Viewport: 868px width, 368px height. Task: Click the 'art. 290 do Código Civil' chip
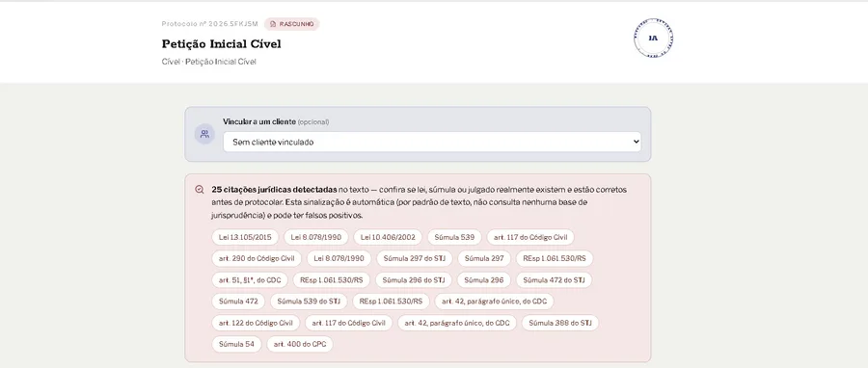point(257,258)
